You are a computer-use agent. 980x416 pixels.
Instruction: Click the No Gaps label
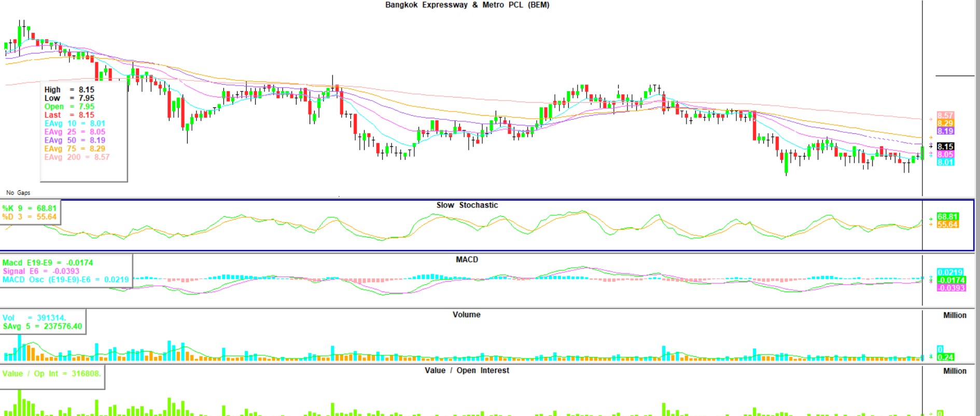pyautogui.click(x=18, y=192)
